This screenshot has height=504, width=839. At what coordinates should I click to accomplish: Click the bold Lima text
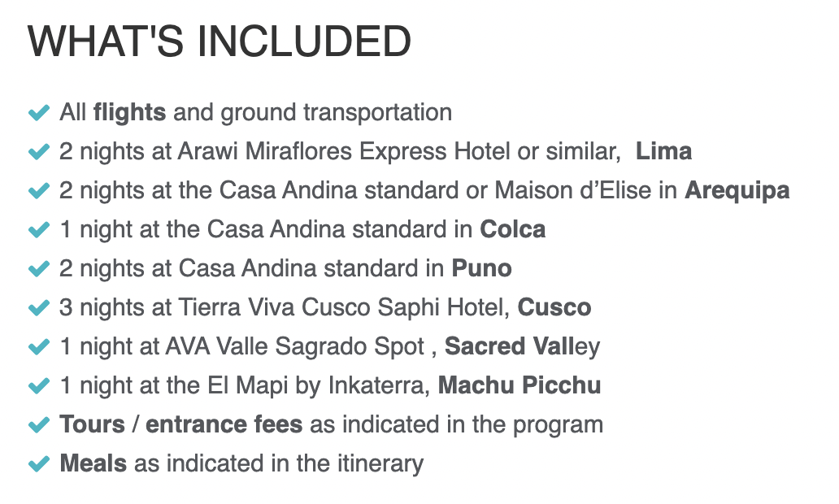pos(663,151)
